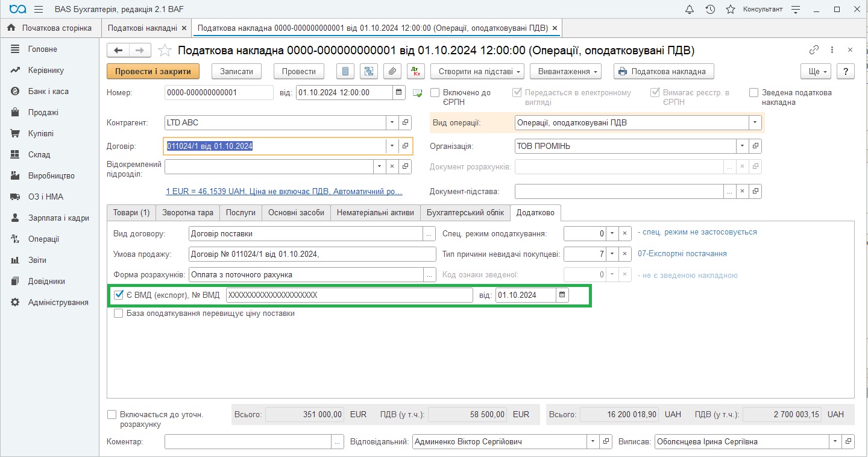The image size is (868, 457).
Task: Switch to Основні засоби tab
Action: 296,212
